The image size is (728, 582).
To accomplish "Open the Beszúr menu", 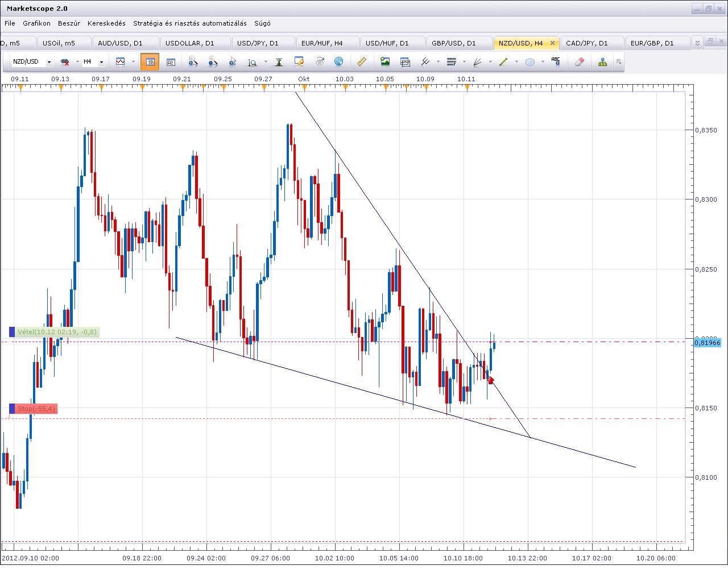I will (x=69, y=23).
